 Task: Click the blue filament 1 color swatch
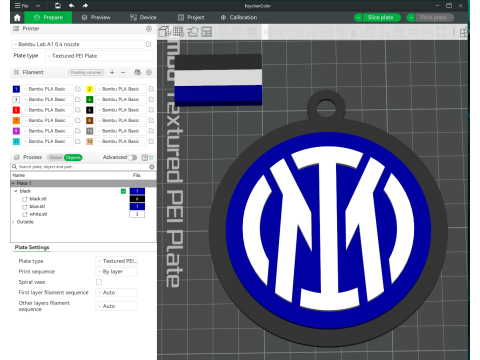[16, 89]
